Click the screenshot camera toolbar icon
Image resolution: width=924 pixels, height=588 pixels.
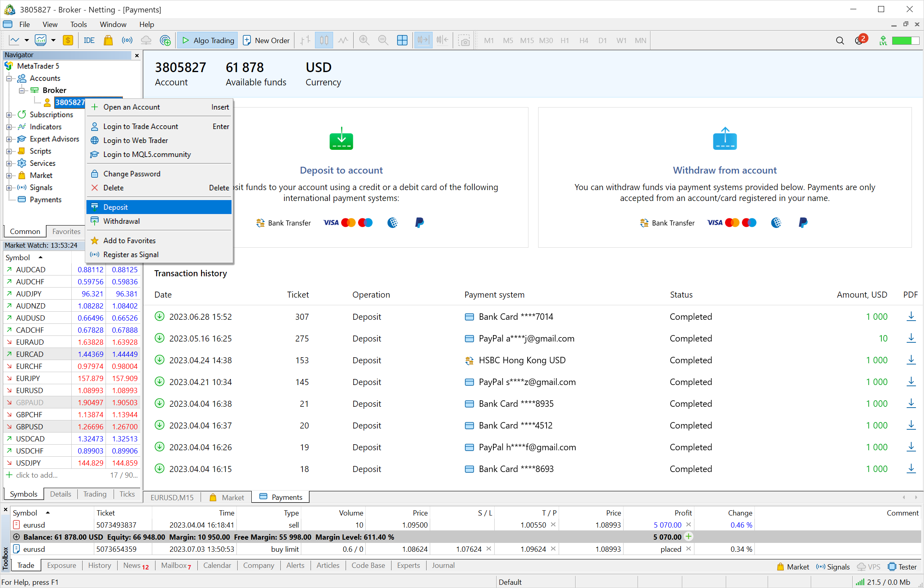pyautogui.click(x=464, y=40)
